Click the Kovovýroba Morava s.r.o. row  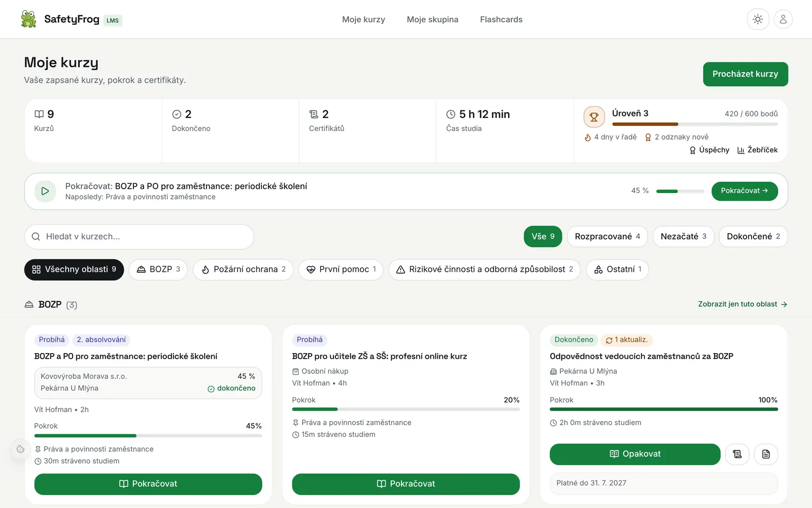coord(148,376)
